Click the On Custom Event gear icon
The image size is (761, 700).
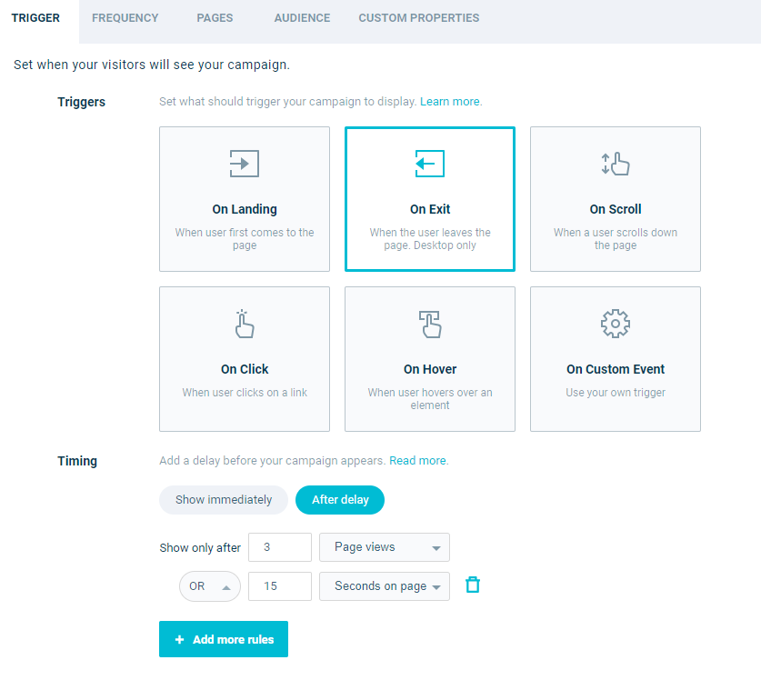click(x=616, y=324)
